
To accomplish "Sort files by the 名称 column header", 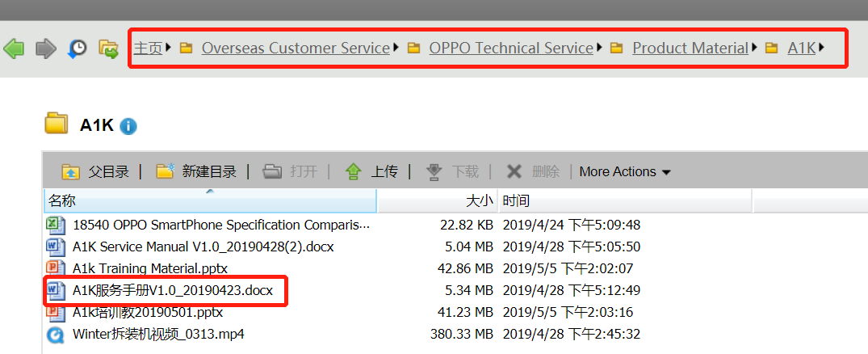I will [x=61, y=201].
